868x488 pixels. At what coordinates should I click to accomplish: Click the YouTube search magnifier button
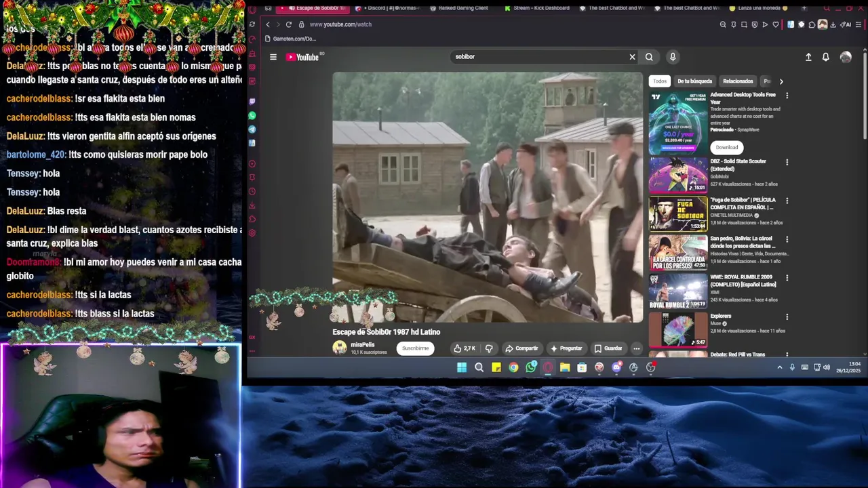pyautogui.click(x=649, y=57)
